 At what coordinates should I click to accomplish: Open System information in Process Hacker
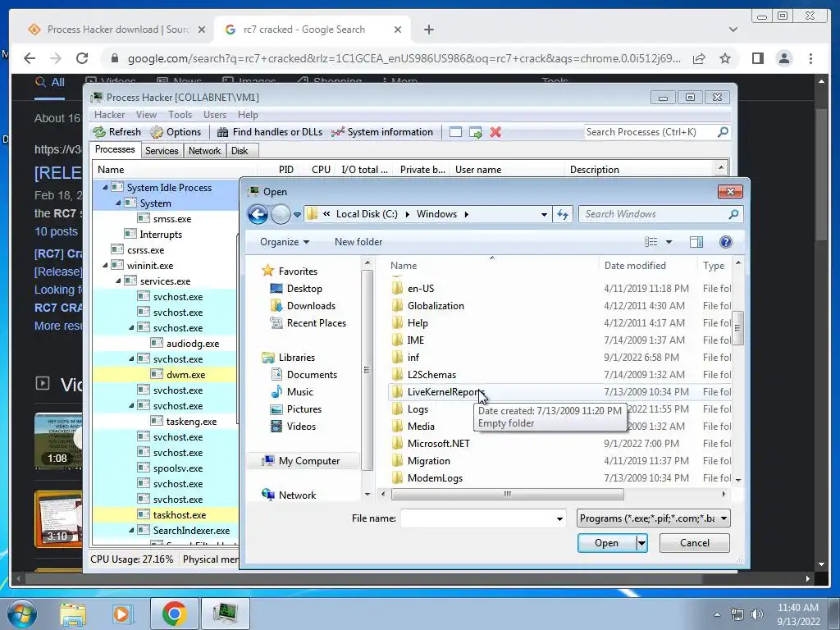click(382, 132)
